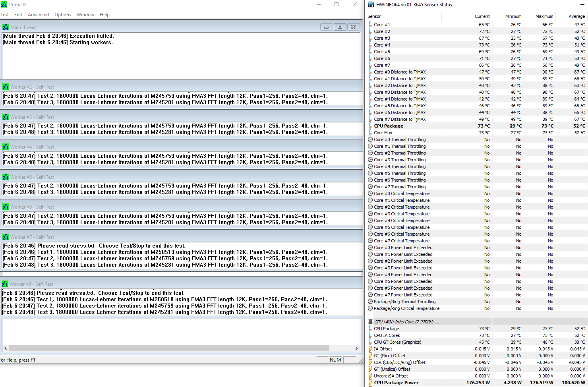Select the Core #0 Distance to TjMAX row
Viewport: 588px width, 387px height.
coord(476,72)
